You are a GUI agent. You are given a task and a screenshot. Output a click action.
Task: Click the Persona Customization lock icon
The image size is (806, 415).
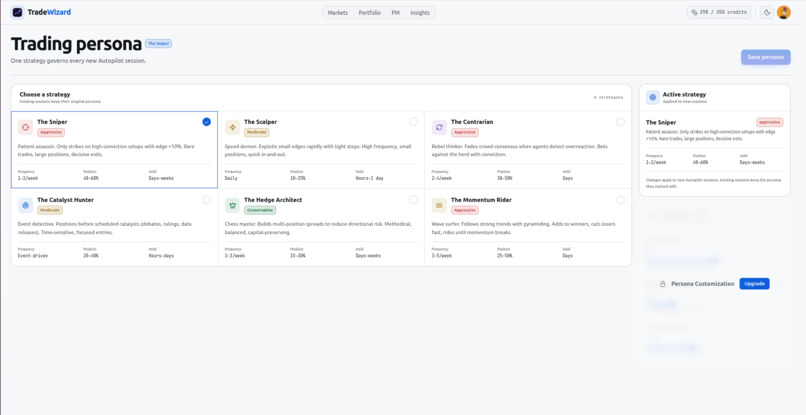663,284
